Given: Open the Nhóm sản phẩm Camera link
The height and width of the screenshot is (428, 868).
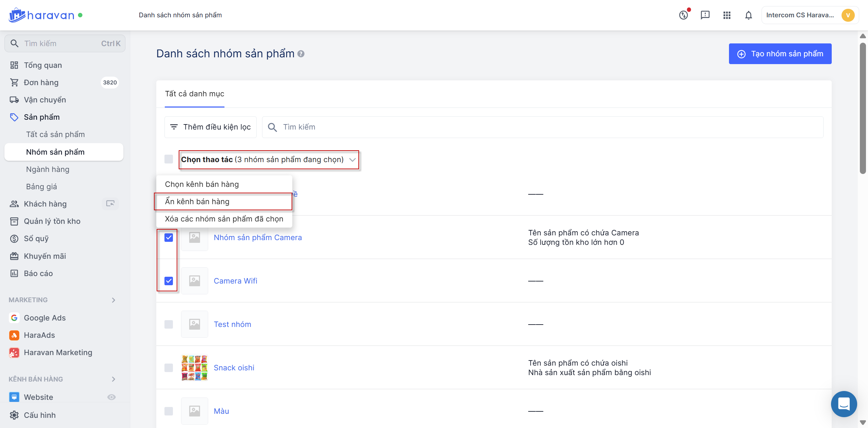Looking at the screenshot, I should pos(258,237).
